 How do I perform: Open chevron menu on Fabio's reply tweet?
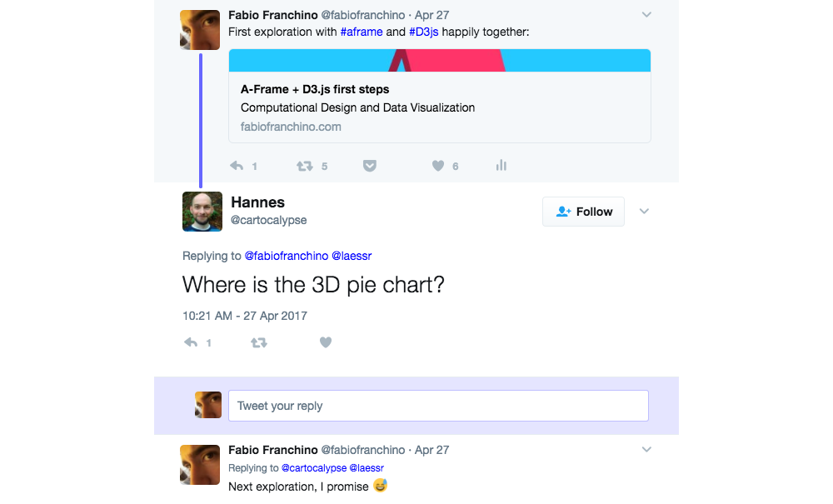coord(646,450)
